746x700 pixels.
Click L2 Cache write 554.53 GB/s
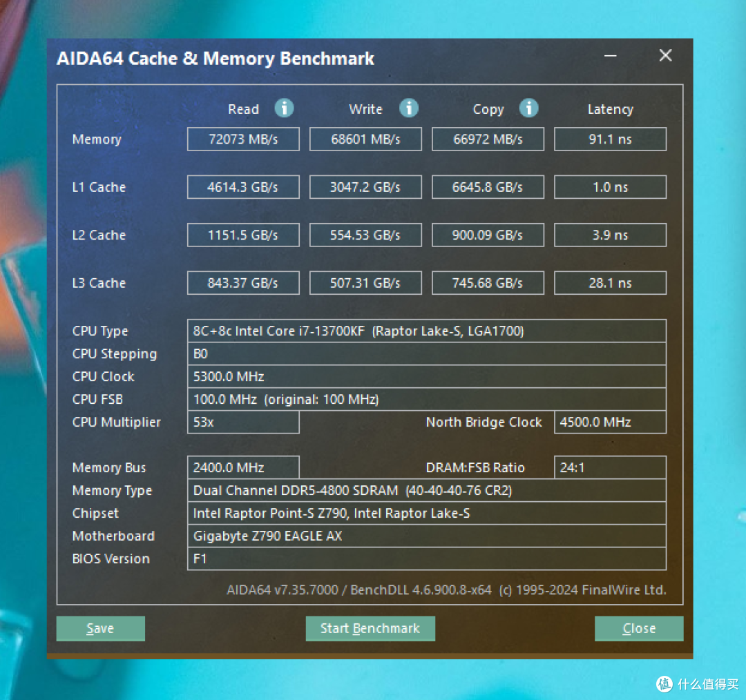(x=365, y=235)
